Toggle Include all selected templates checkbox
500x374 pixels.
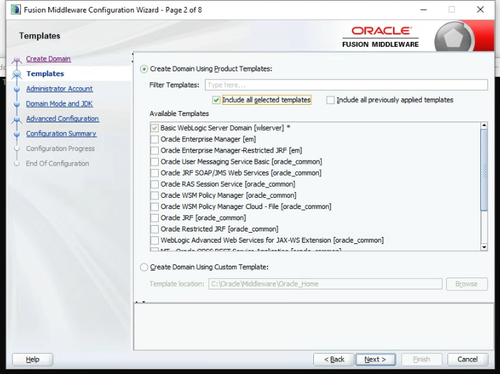216,100
